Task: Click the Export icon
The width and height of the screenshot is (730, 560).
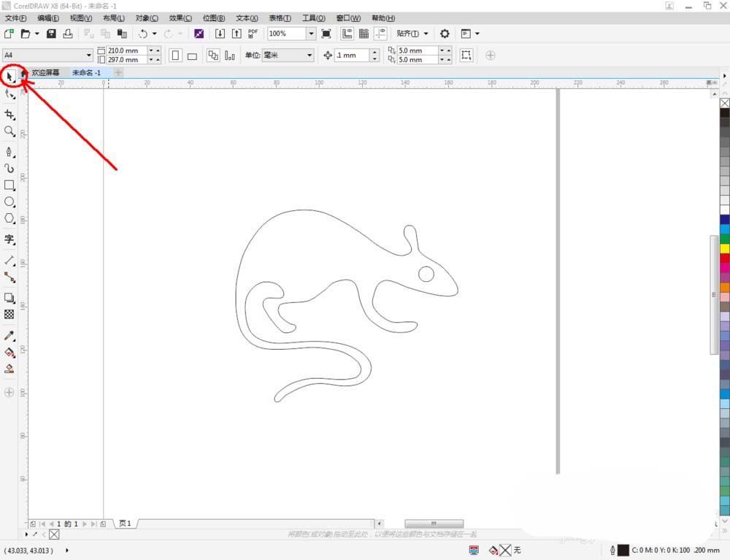Action: point(237,34)
